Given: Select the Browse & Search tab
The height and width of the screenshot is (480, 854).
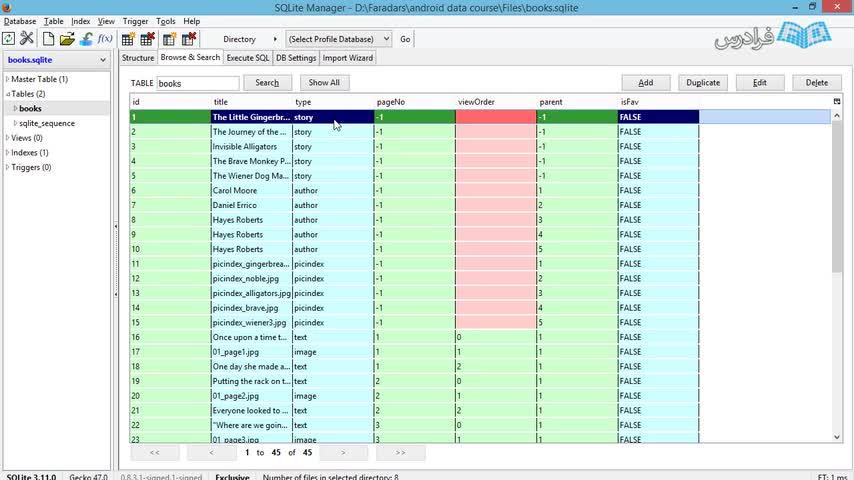Looking at the screenshot, I should click(190, 57).
